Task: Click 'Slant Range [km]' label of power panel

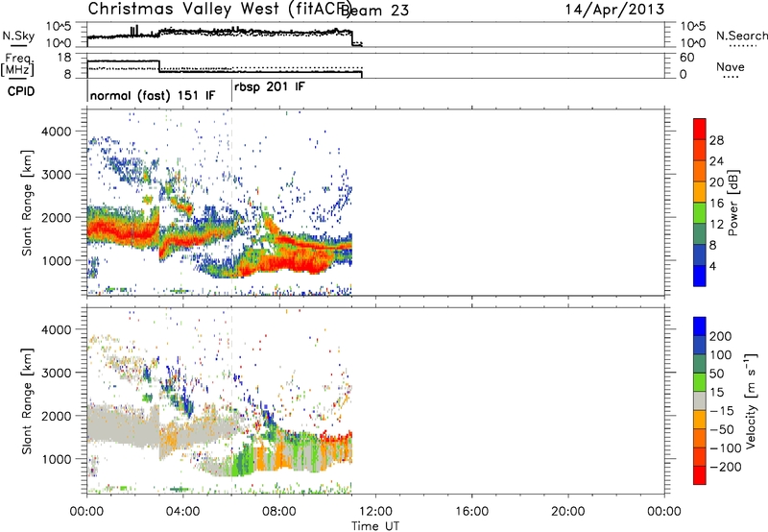Action: tap(27, 203)
